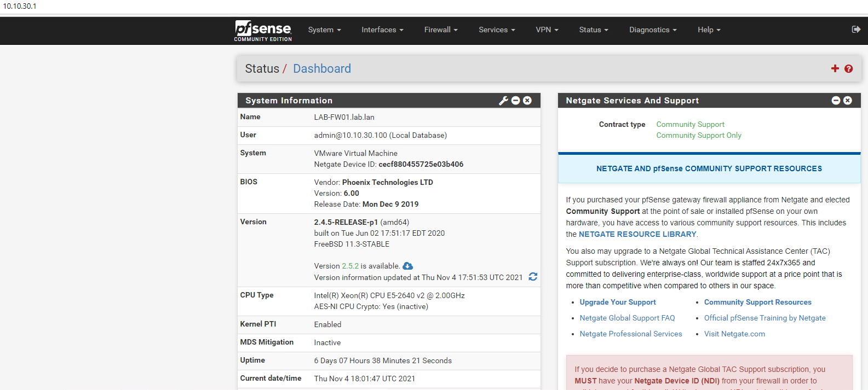This screenshot has height=390, width=868.
Task: Expand the Interfaces dropdown menu
Action: coord(382,30)
